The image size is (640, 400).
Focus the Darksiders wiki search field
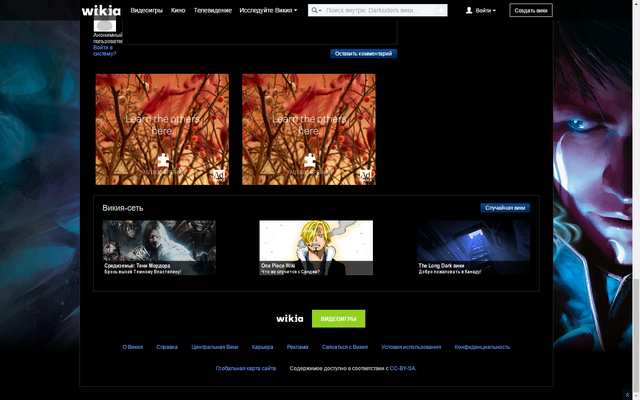380,10
